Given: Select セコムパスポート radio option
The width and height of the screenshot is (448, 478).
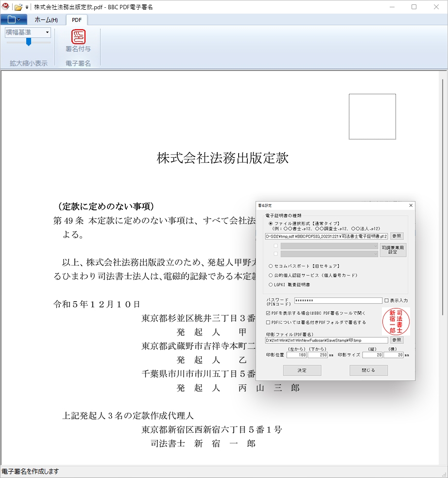Looking at the screenshot, I should [271, 266].
